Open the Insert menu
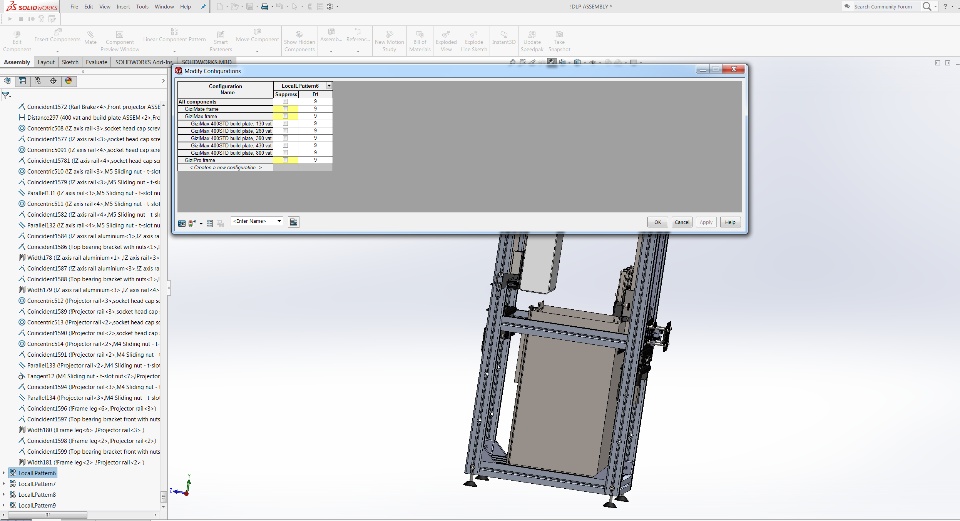Screen dimensions: 960x521 click(x=123, y=7)
